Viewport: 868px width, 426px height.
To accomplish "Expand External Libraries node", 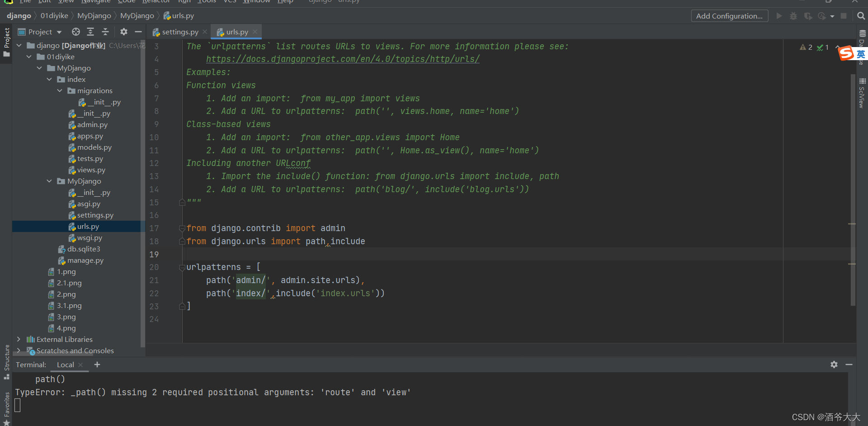I will coord(19,339).
